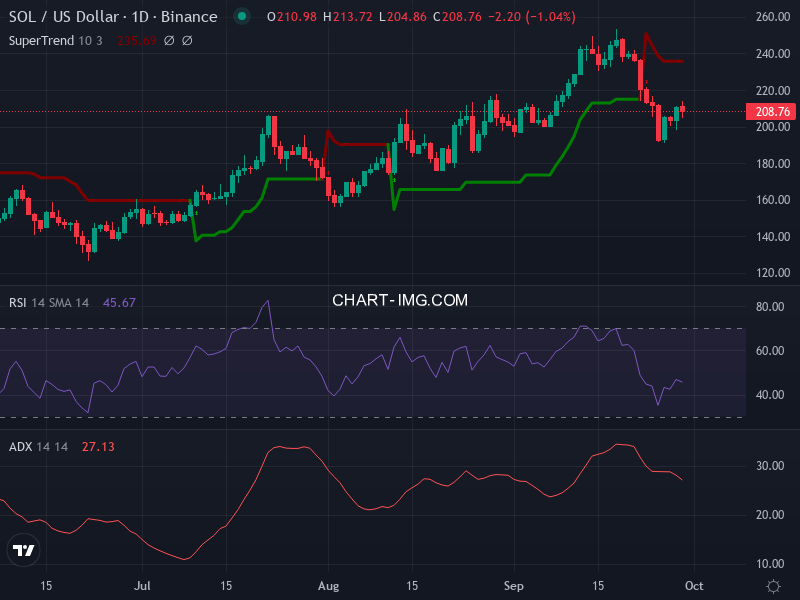The image size is (800, 600).
Task: Click the second ∅ symbol beside SuperTrend
Action: pyautogui.click(x=187, y=40)
